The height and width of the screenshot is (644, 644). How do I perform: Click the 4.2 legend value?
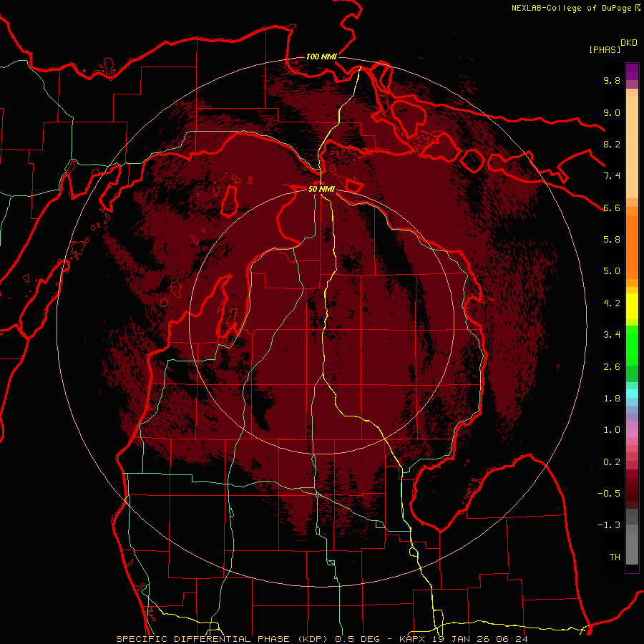click(x=612, y=303)
